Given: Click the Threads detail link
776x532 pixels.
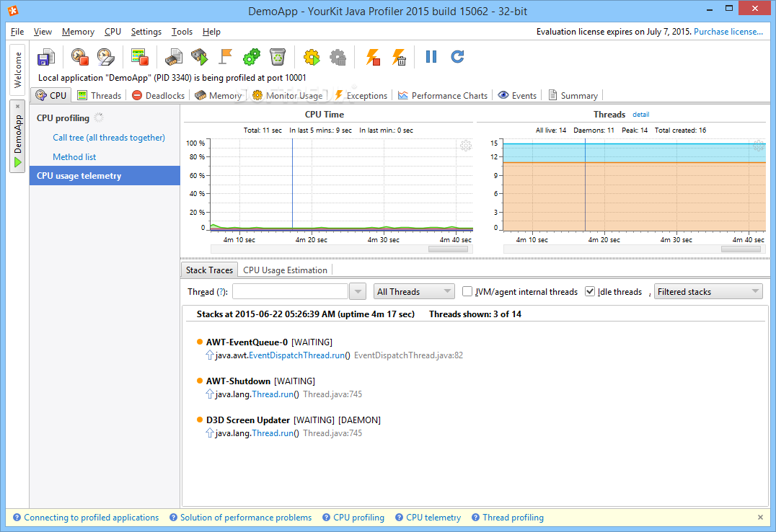Looking at the screenshot, I should pos(641,115).
